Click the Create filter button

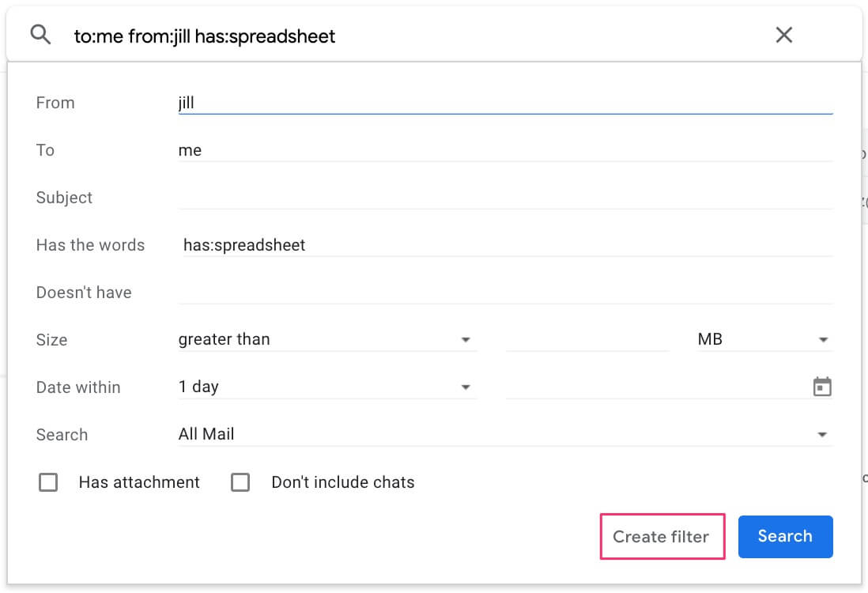(662, 537)
